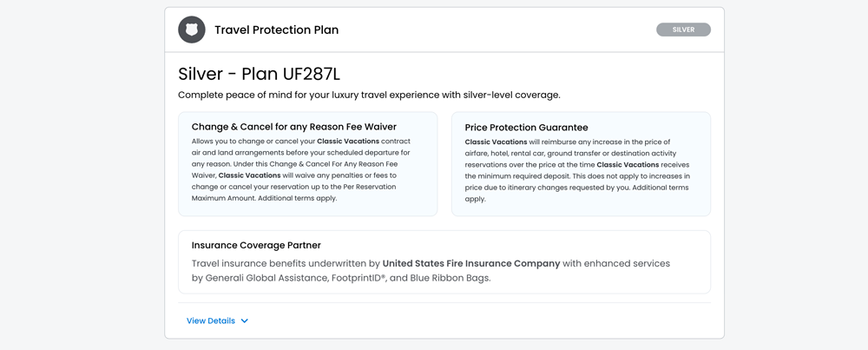Click the 'any reason. Under this Change' line
This screenshot has height=350, width=868.
(x=295, y=164)
